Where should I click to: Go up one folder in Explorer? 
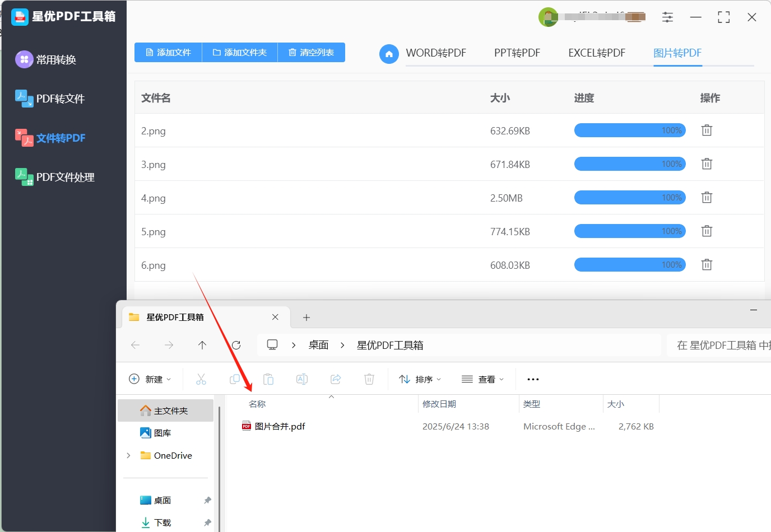pos(202,345)
